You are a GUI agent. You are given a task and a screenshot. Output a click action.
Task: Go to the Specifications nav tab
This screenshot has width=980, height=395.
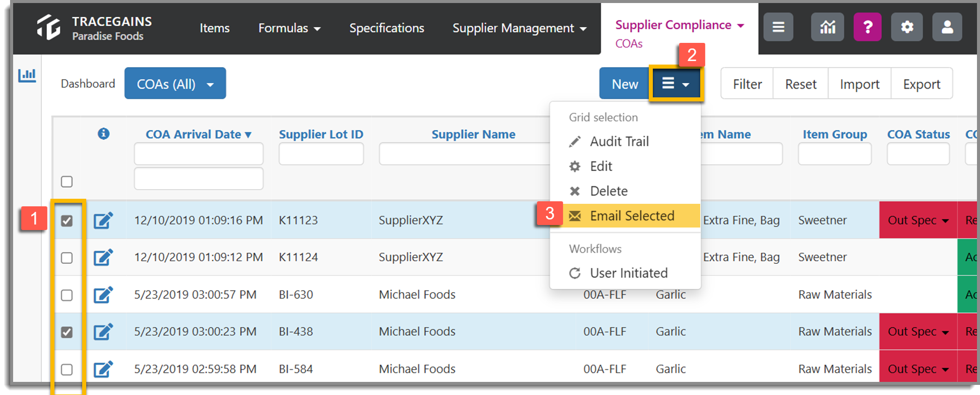[387, 28]
